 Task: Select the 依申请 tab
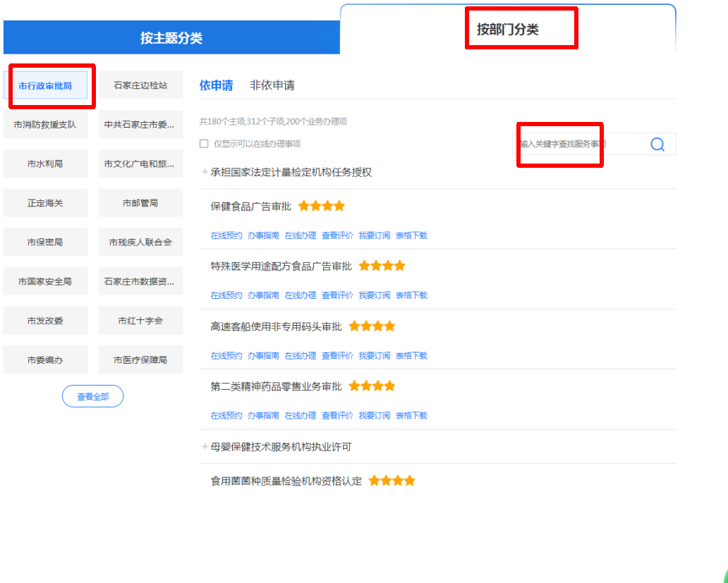tap(216, 85)
